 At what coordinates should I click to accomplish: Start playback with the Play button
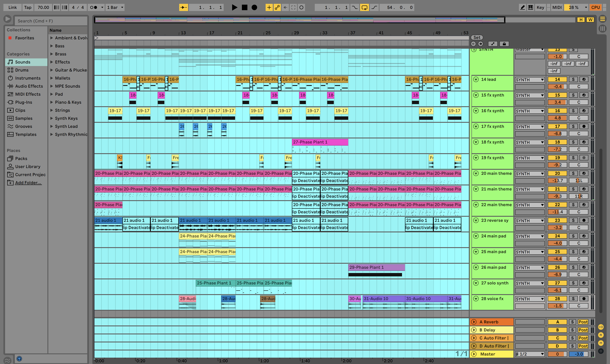tap(234, 7)
